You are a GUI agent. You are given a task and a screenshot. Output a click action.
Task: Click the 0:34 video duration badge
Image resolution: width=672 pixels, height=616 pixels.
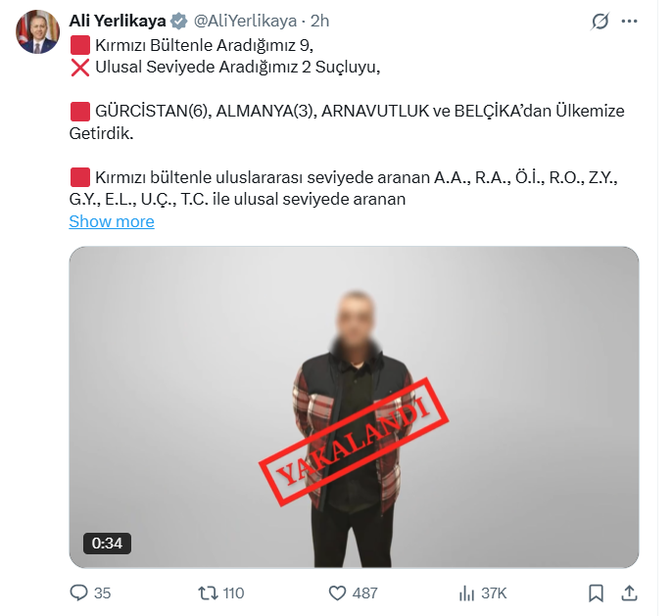pos(107,544)
